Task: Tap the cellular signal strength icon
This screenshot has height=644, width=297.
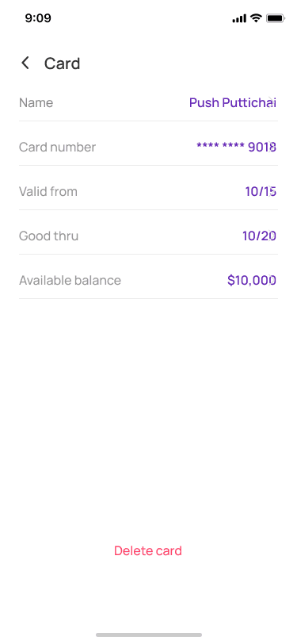Action: pos(239,18)
